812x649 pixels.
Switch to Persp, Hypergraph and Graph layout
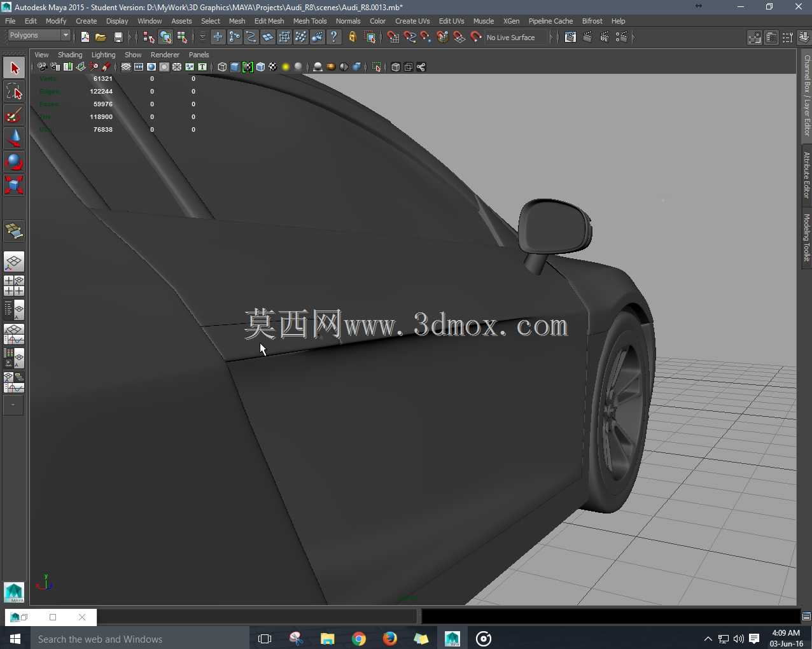point(14,382)
